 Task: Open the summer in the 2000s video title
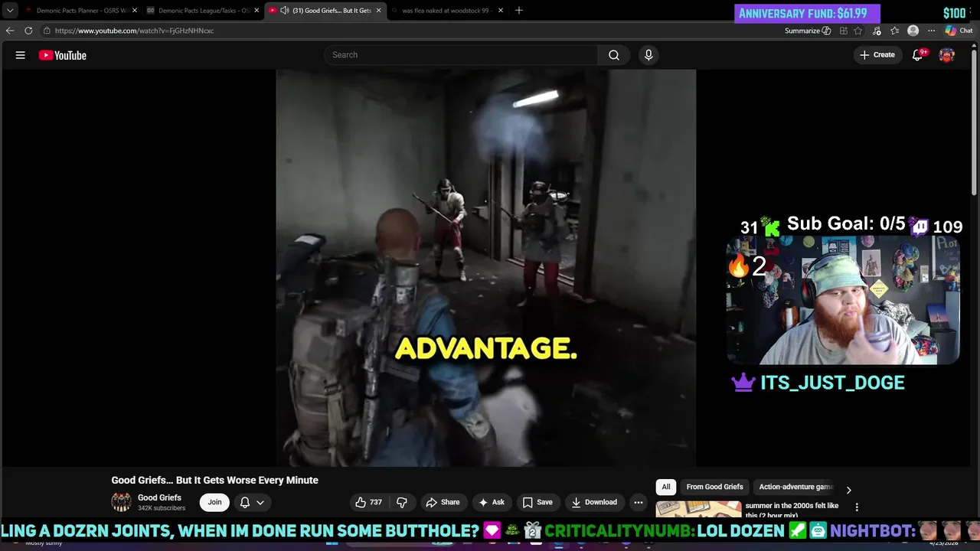click(x=792, y=510)
